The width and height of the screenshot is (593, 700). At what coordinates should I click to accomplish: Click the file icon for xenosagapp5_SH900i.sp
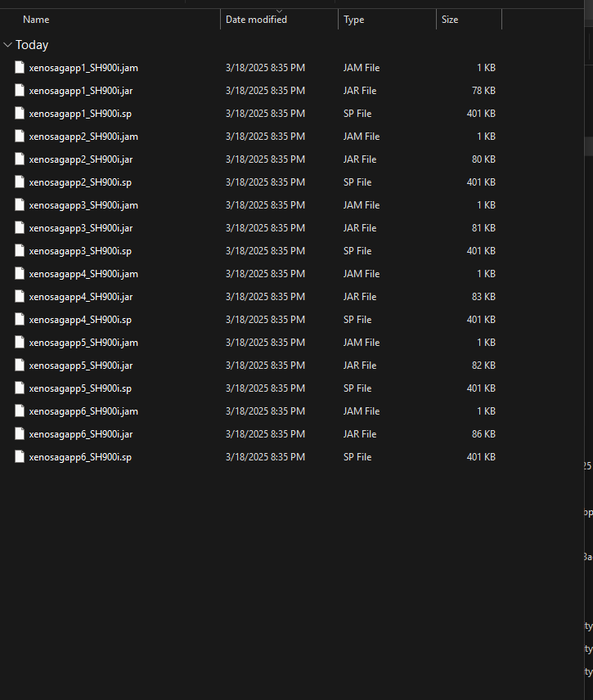20,388
